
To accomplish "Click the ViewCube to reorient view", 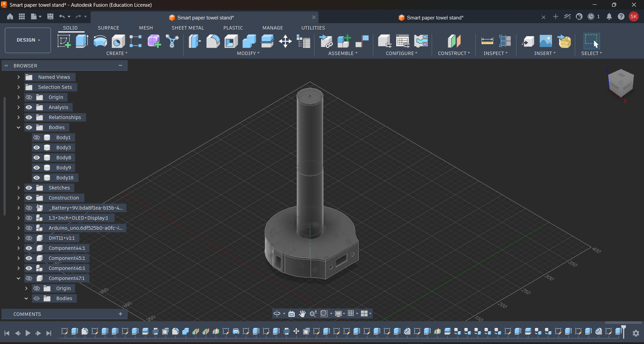I will 620,83.
